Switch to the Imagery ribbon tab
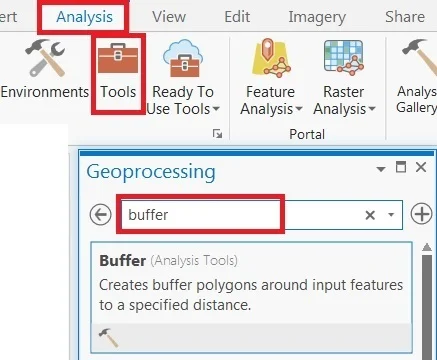Screen dimensions: 437x360 [x=317, y=17]
